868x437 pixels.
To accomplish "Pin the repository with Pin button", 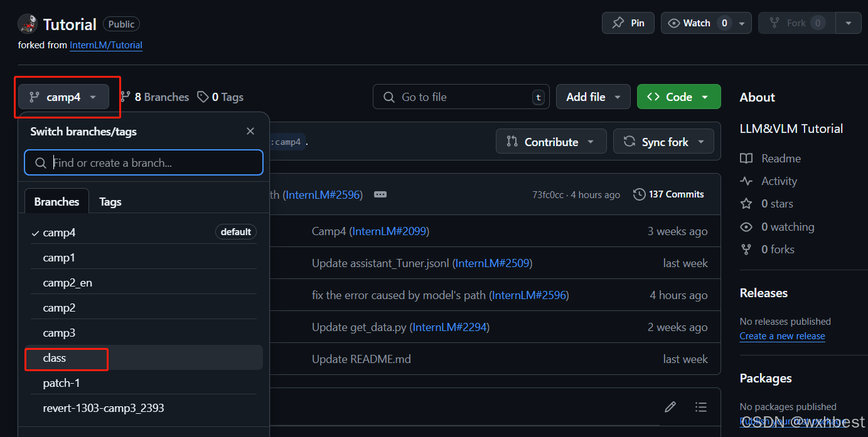I will tap(628, 23).
